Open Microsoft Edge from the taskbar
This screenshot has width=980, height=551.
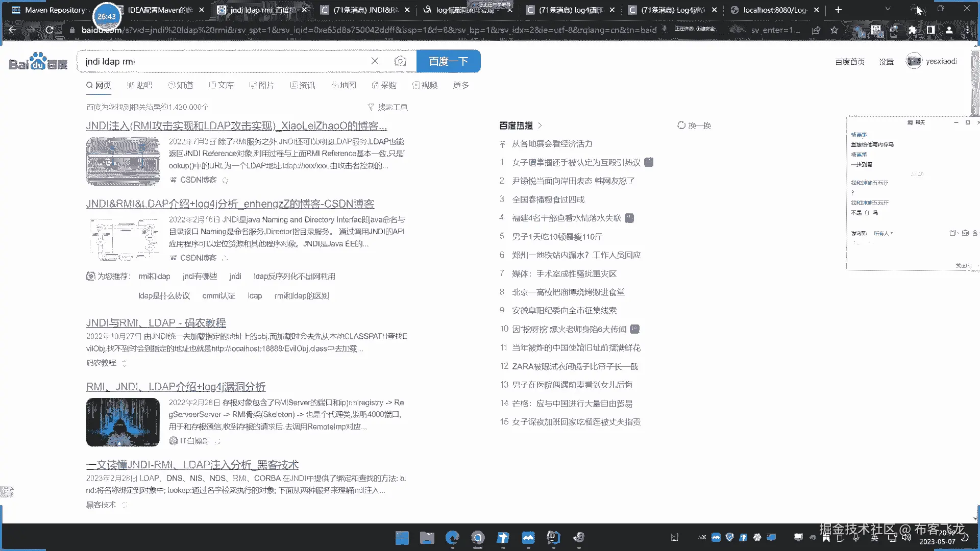click(452, 537)
